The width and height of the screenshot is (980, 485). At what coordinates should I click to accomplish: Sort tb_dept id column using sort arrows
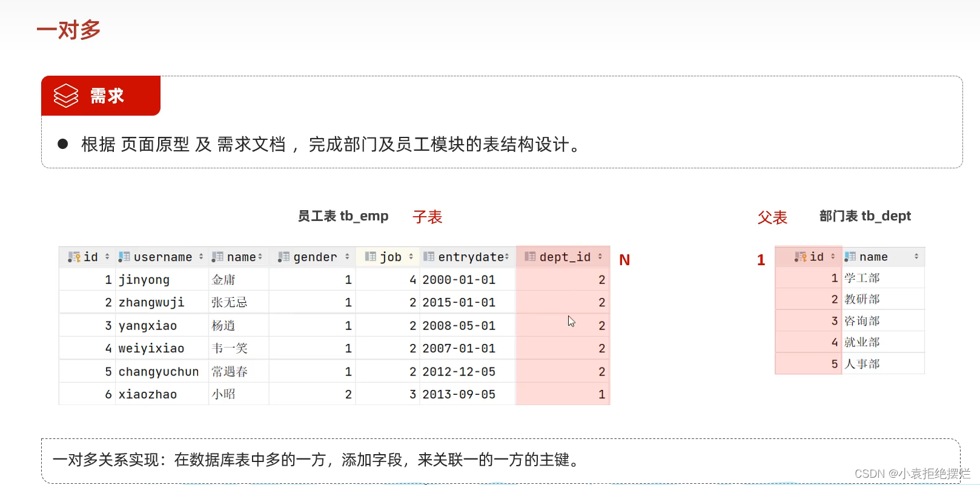tap(833, 257)
